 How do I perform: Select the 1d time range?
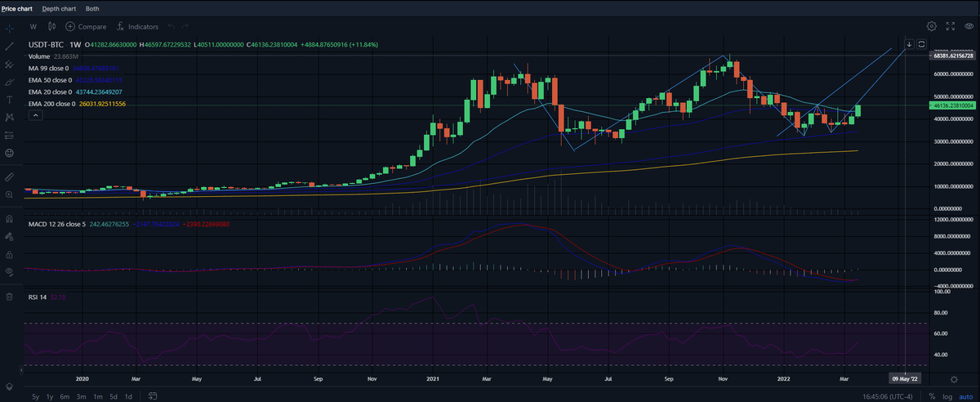128,395
